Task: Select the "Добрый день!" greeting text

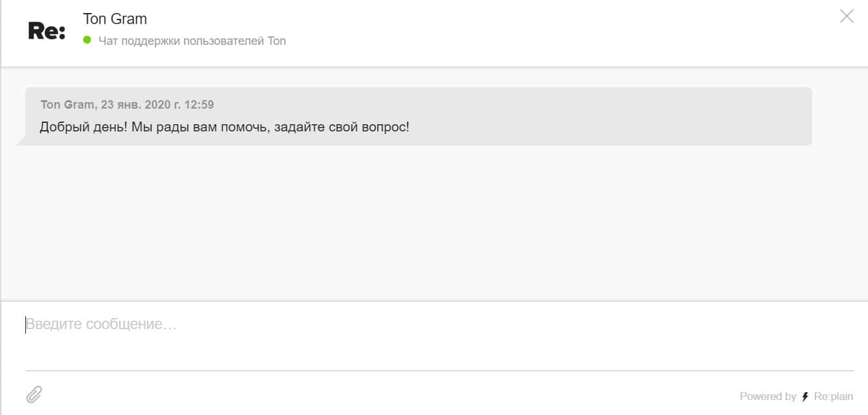Action: tap(83, 127)
